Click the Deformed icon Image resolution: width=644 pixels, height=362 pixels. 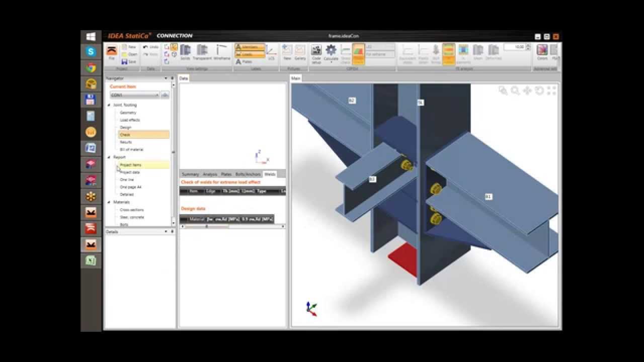click(494, 53)
